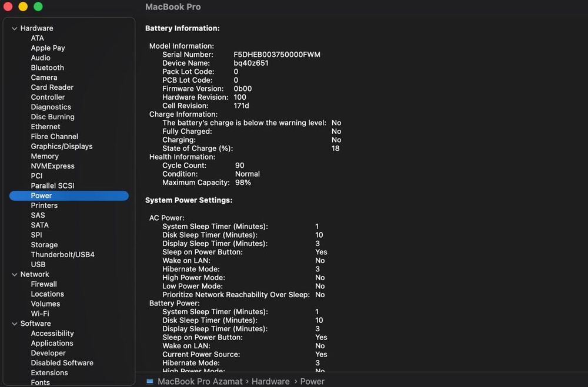Open the Camera hardware entry
This screenshot has height=387, width=588.
point(44,78)
